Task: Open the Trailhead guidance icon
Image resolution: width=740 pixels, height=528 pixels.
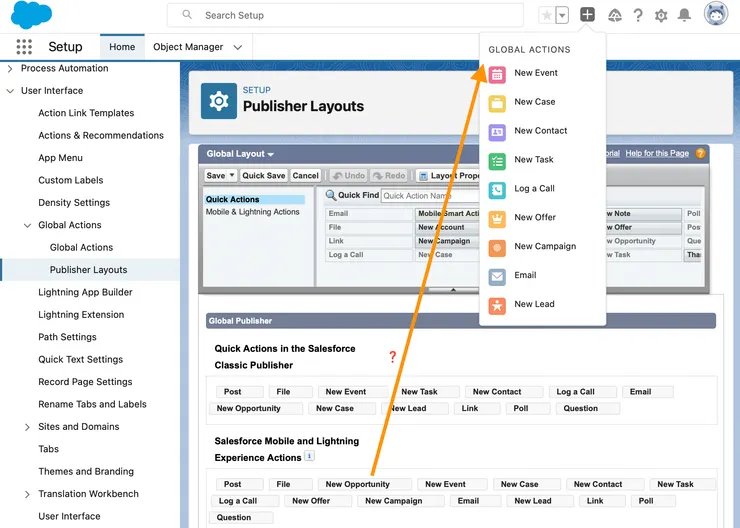Action: tap(614, 16)
